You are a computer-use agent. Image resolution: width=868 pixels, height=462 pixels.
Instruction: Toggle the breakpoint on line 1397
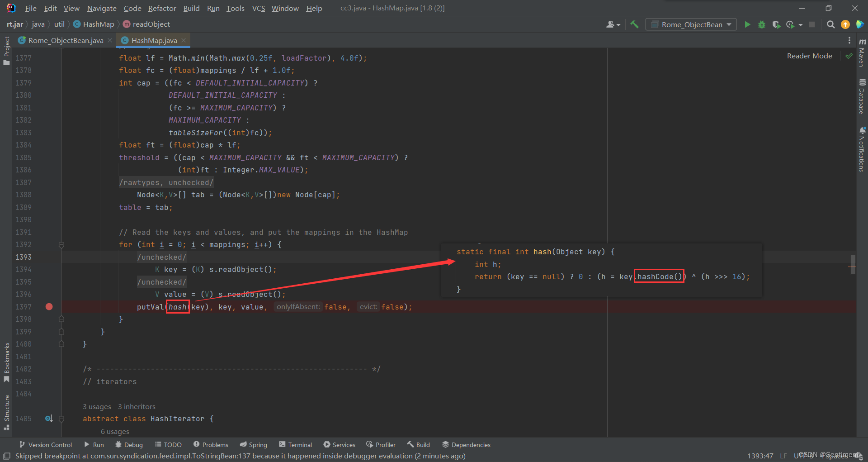49,307
